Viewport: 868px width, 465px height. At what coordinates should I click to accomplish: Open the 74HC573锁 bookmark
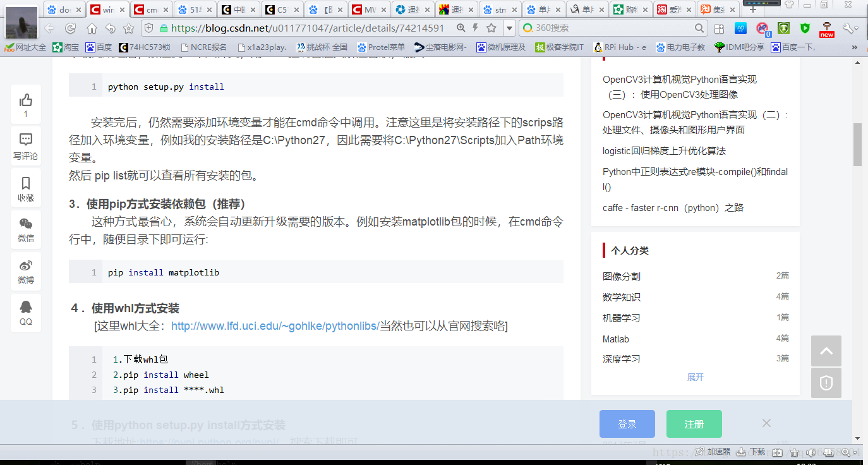click(145, 47)
